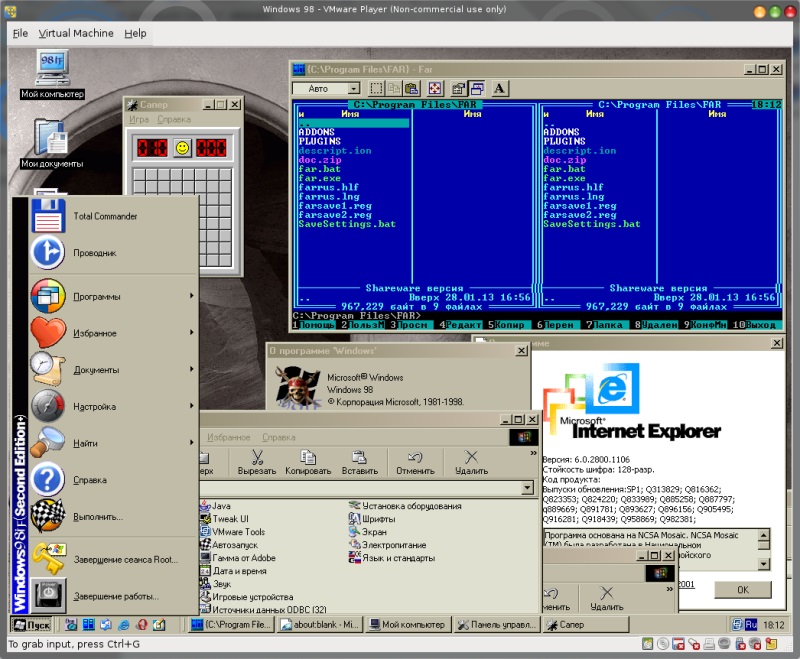Open the Virtual Machine menu
This screenshot has width=800, height=659.
(x=76, y=33)
